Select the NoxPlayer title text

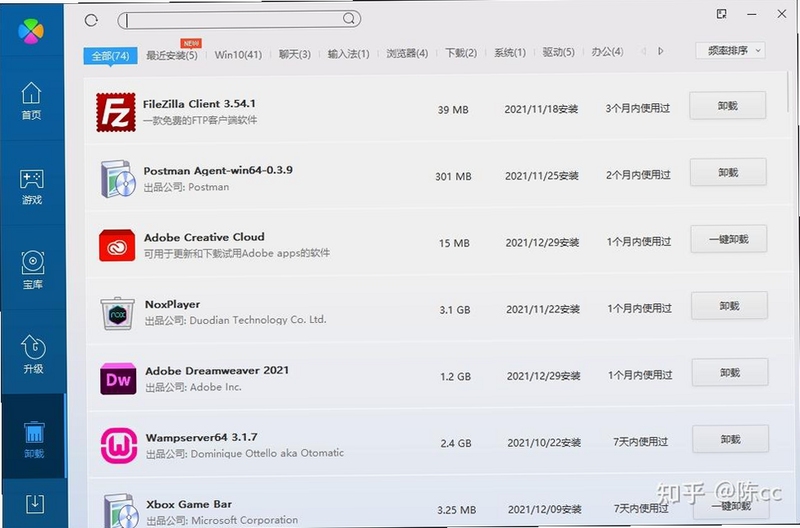pos(172,304)
